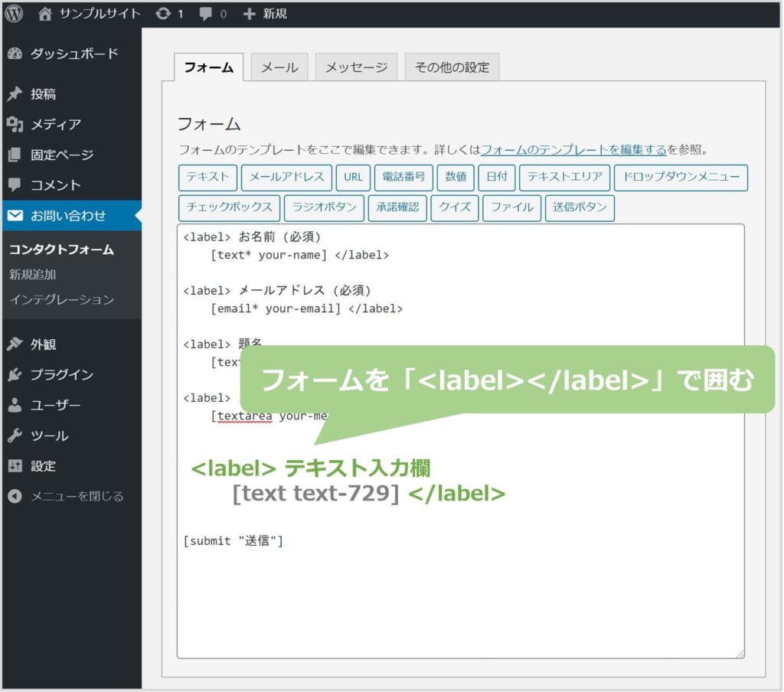
Task: Click <label> メールアドレス (必須) line
Action: coord(276,290)
